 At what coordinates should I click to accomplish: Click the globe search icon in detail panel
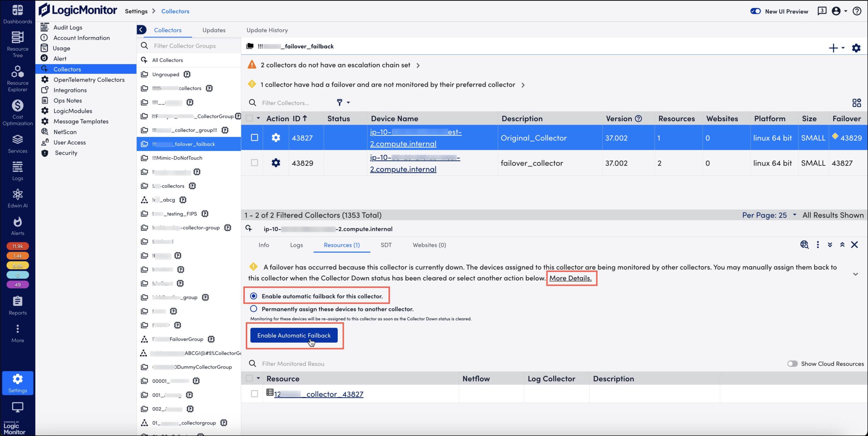804,245
